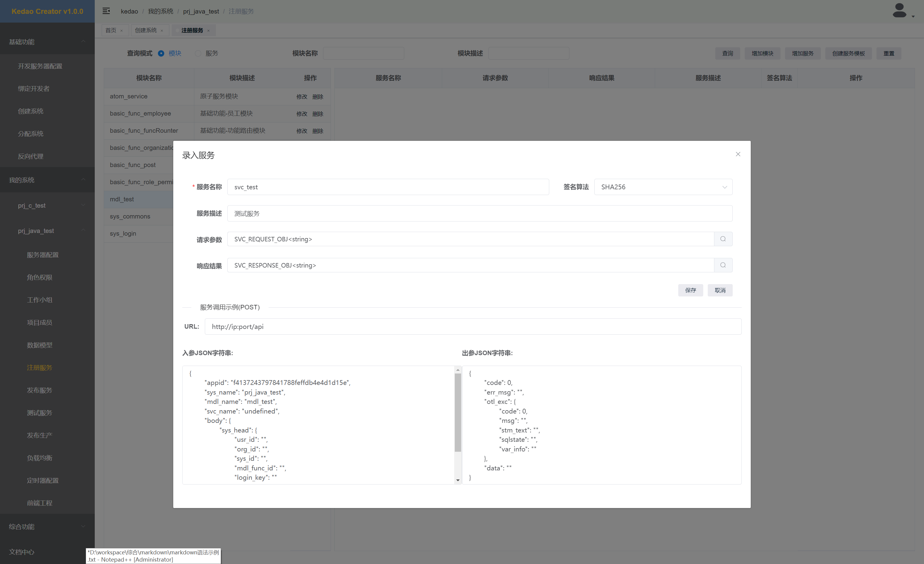Open 发布服务 in the sidebar menu
Screen dimensions: 924x564
click(x=39, y=390)
